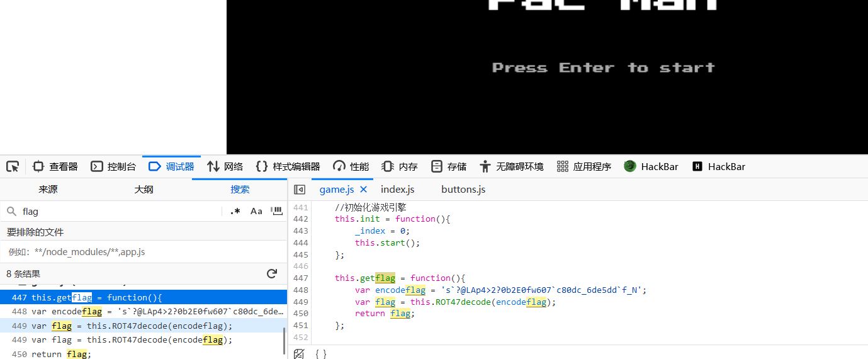Select highlighted result 449 var flag
The image size is (868, 359).
[144, 326]
